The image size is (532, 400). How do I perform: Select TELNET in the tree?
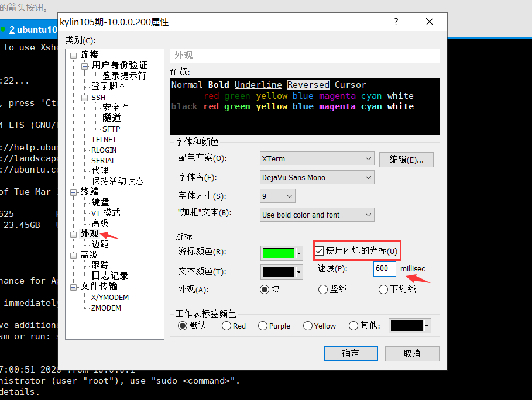coord(104,140)
